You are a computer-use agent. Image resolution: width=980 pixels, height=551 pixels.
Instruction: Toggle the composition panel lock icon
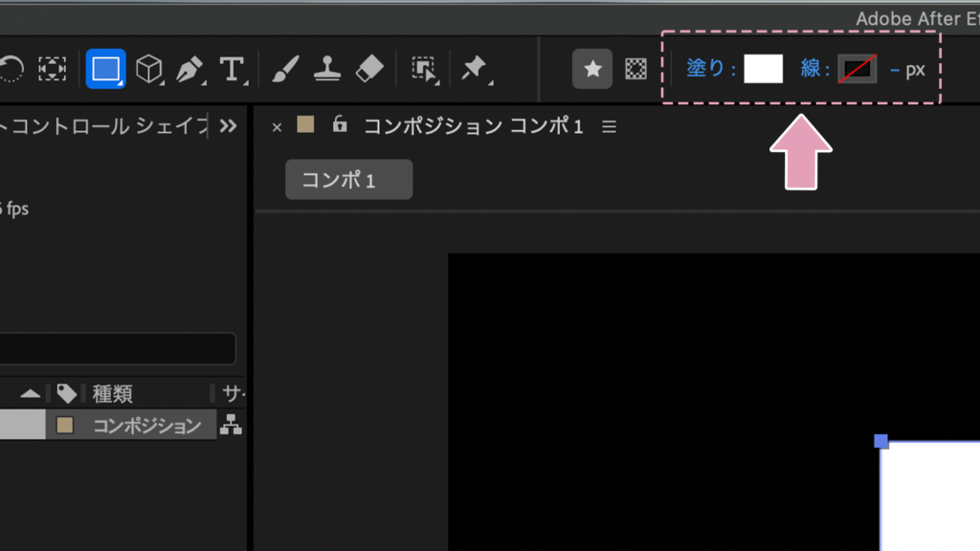coord(340,123)
